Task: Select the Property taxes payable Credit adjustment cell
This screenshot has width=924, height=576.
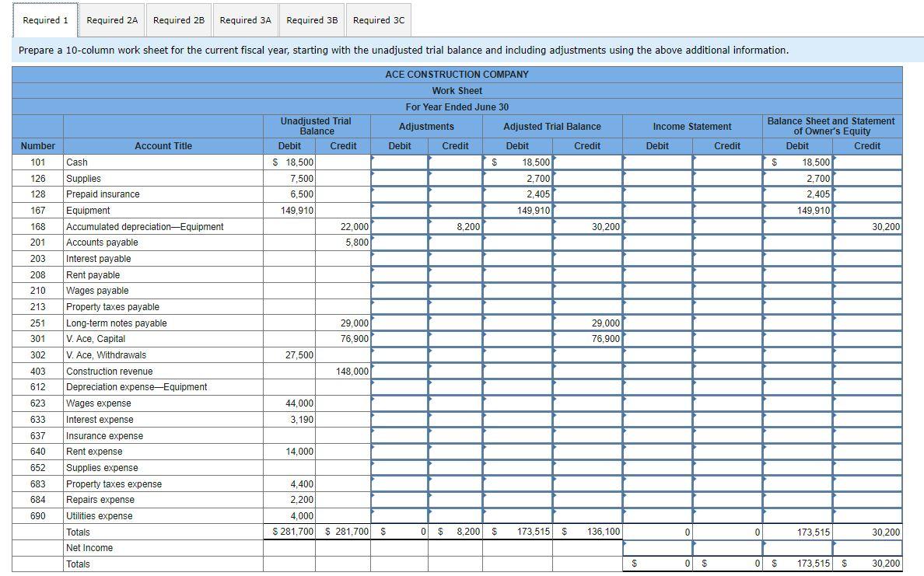Action: [x=454, y=306]
